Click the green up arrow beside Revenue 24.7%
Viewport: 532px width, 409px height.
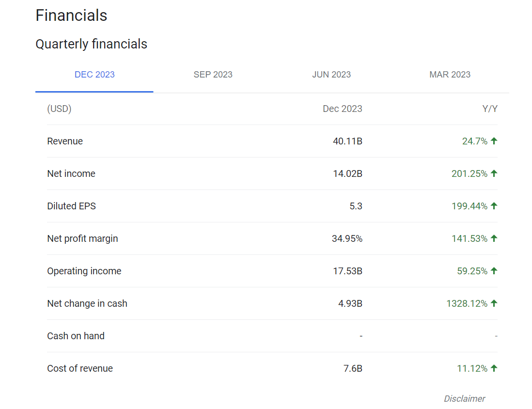(494, 141)
